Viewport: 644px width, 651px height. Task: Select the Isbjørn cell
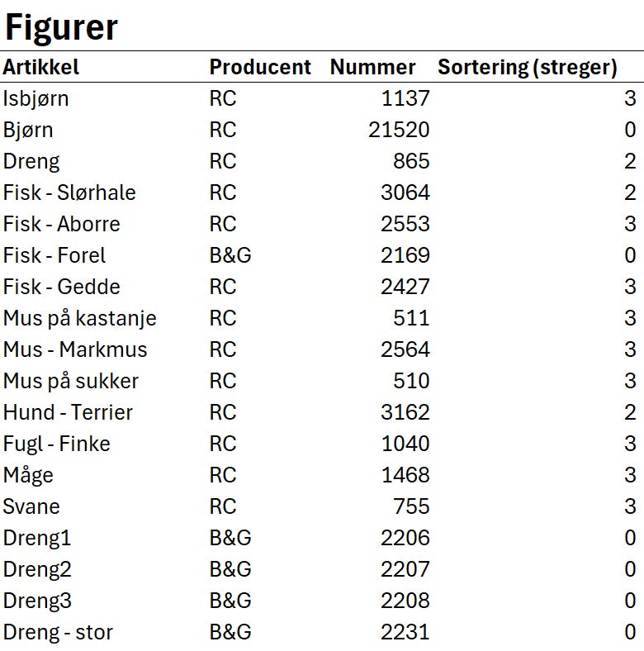(x=36, y=98)
